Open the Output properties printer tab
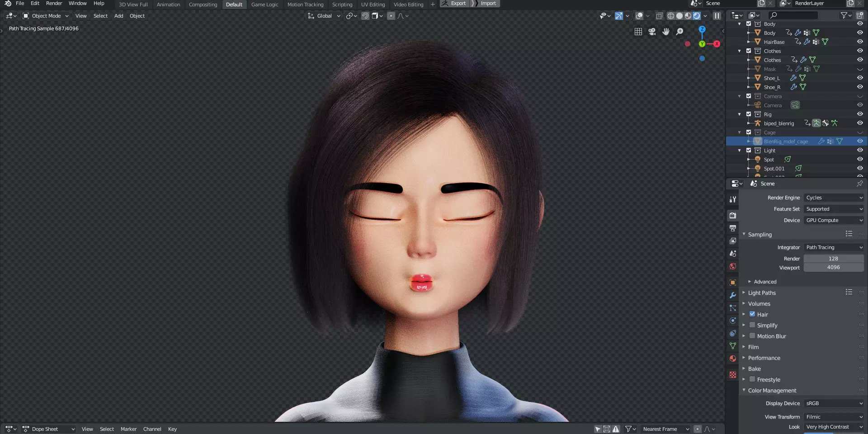Viewport: 868px width, 434px height. tap(733, 228)
